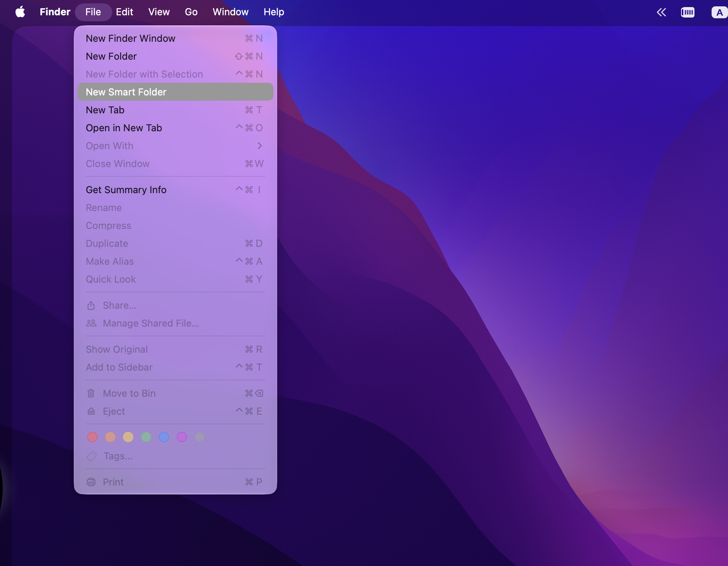Click the Manage Shared File people icon

91,323
